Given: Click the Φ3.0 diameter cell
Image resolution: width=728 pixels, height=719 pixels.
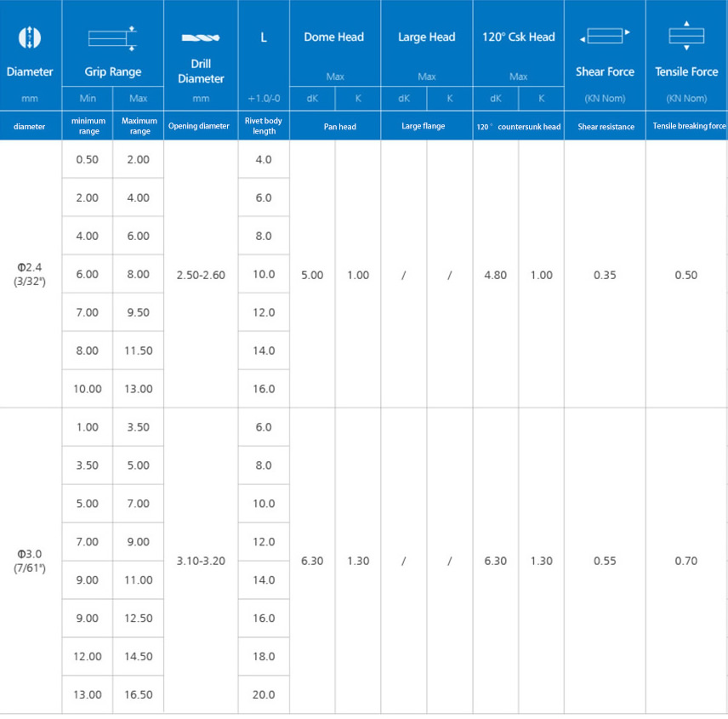Looking at the screenshot, I should coord(30,561).
